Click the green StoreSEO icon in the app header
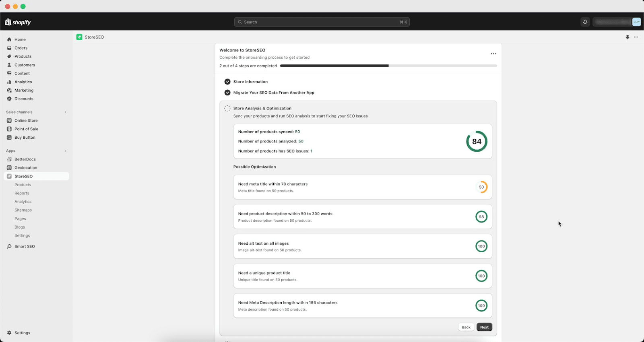The image size is (644, 342). coord(79,37)
